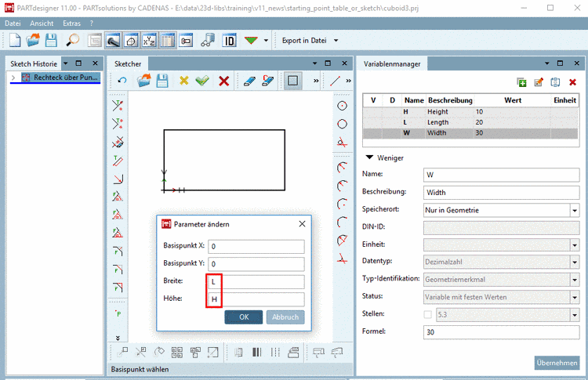
Task: Expand more Sketcher toolbar items chevron
Action: tap(316, 81)
